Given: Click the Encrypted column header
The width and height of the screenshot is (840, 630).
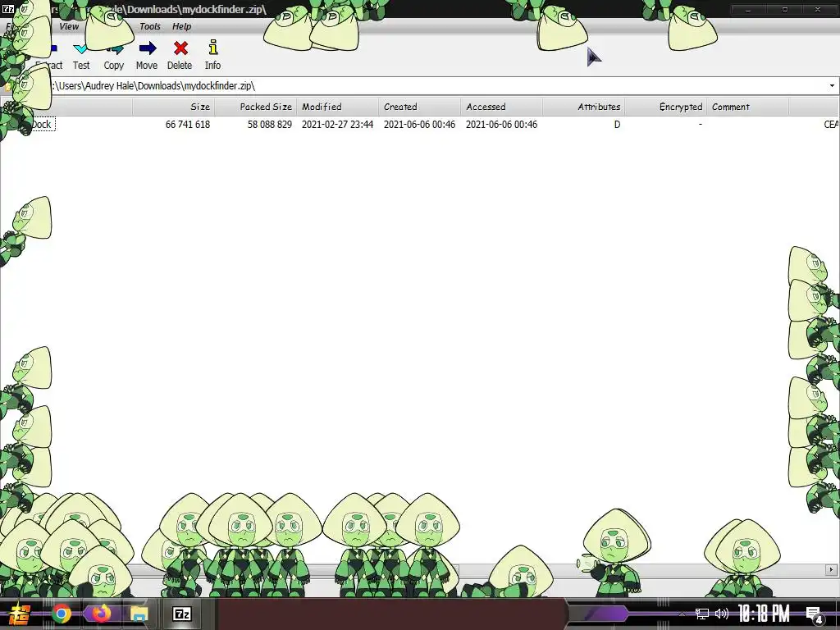Looking at the screenshot, I should click(x=665, y=107).
